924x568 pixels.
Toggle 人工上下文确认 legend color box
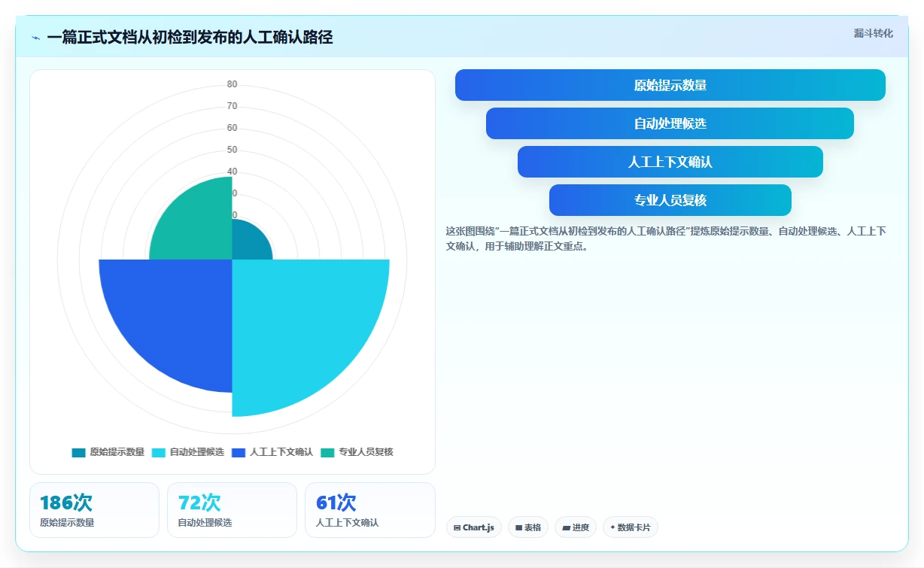(x=239, y=453)
